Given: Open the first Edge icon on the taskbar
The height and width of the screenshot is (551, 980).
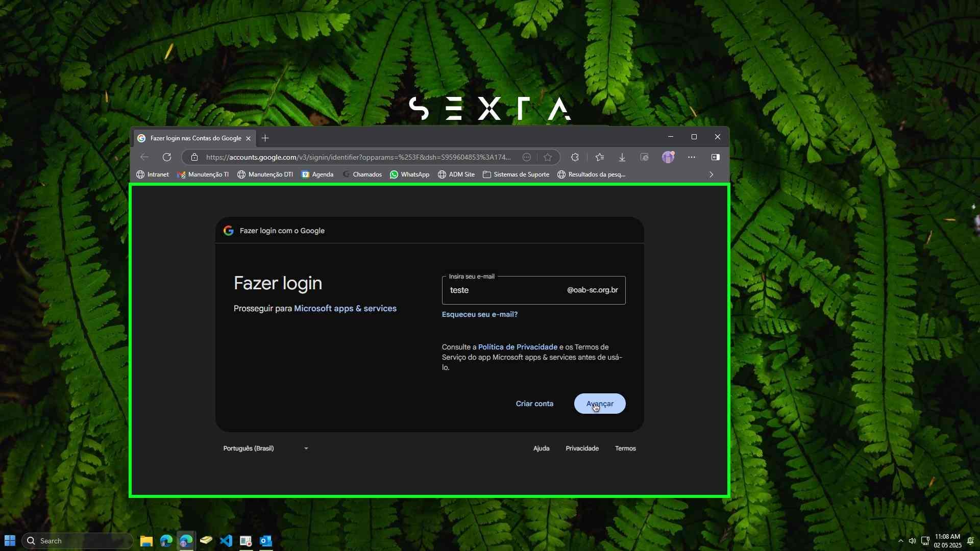Looking at the screenshot, I should (166, 541).
